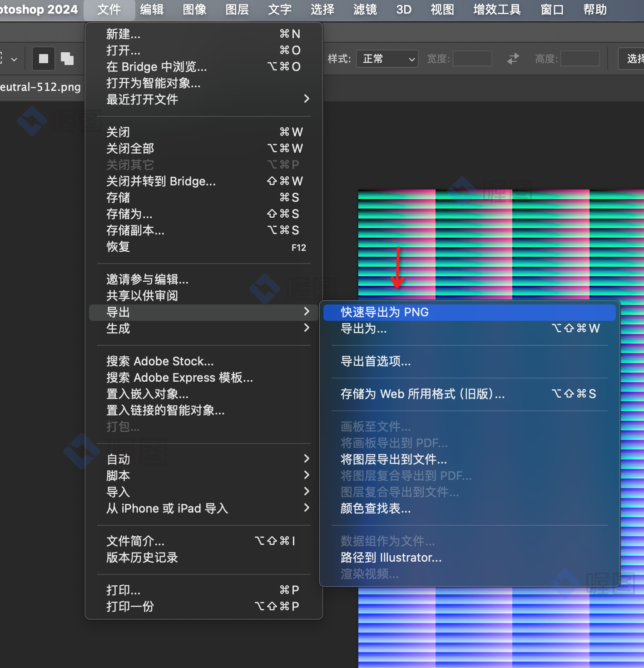This screenshot has height=668, width=644.
Task: Open the 编辑 menu
Action: [x=152, y=10]
